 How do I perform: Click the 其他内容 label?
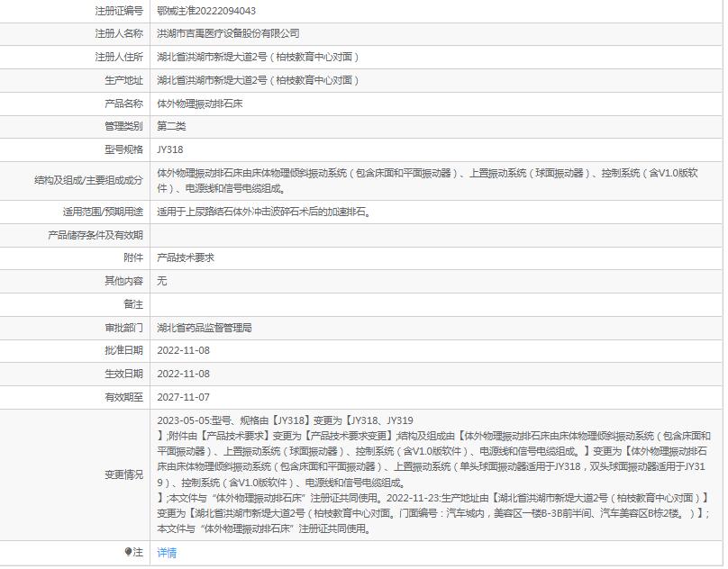[123, 281]
